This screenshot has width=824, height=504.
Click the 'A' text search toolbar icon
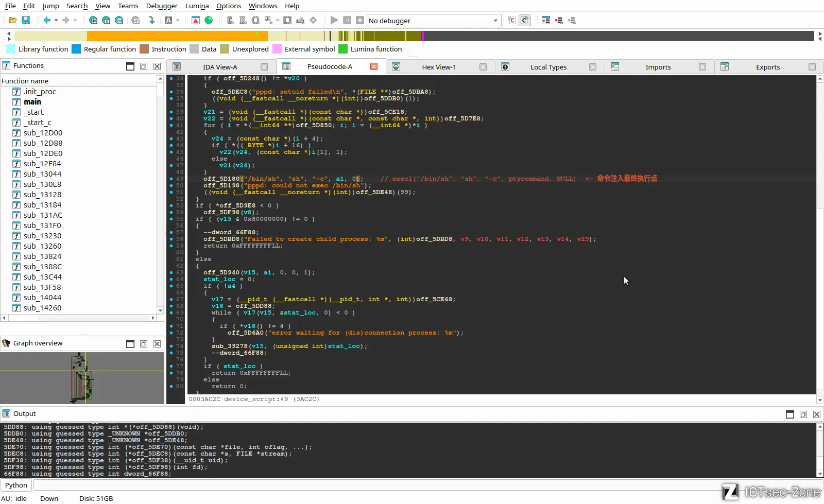click(x=168, y=21)
